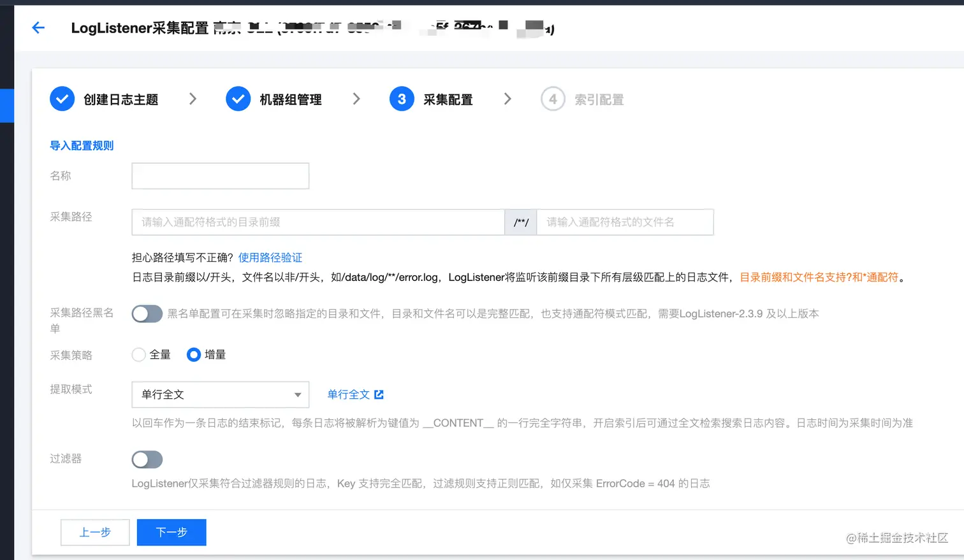
Task: Open the 单行全文 documentation link
Action: 349,394
